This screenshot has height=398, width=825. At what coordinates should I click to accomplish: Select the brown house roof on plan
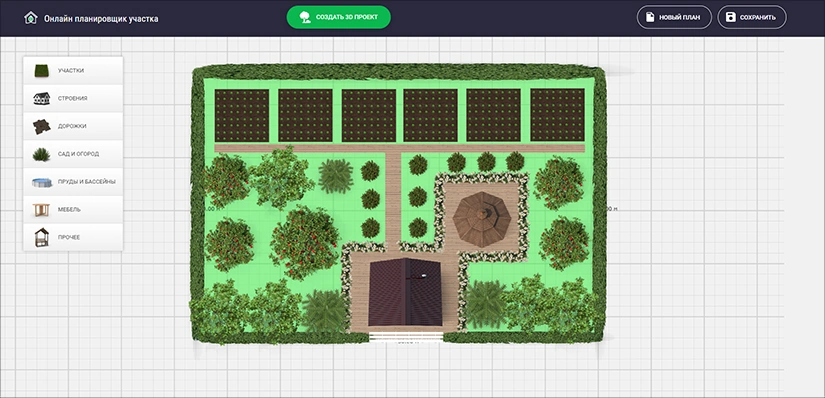(405, 292)
